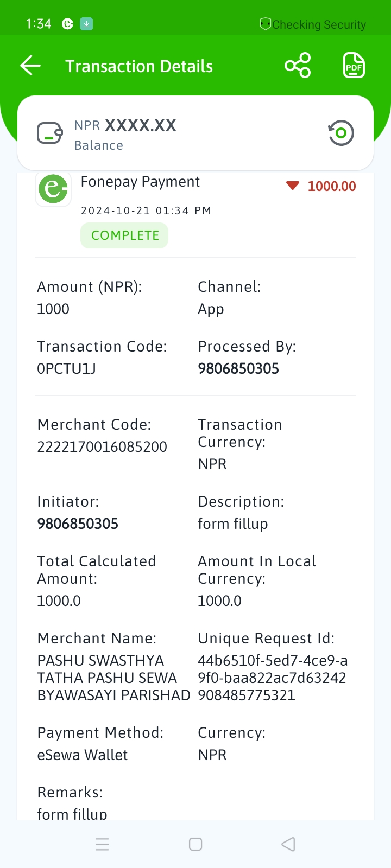The height and width of the screenshot is (868, 391).
Task: Reveal the hidden balance using the refresh icon
Action: click(341, 133)
